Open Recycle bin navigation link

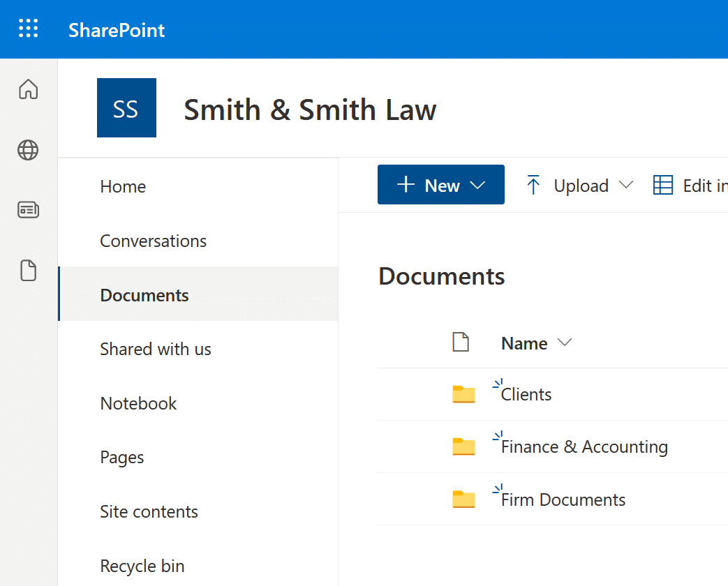coord(198,566)
